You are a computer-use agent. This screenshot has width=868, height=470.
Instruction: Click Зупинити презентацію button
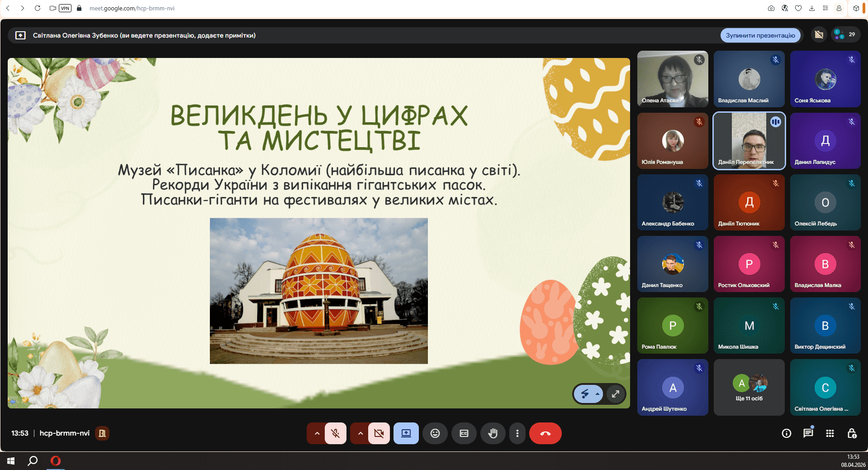pos(760,35)
